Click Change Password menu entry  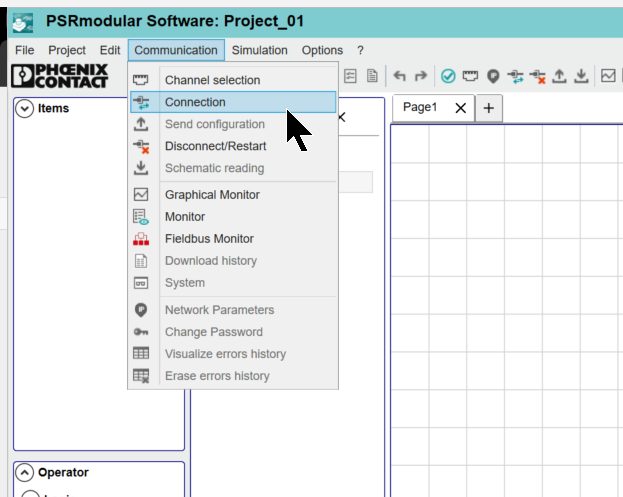(233, 332)
